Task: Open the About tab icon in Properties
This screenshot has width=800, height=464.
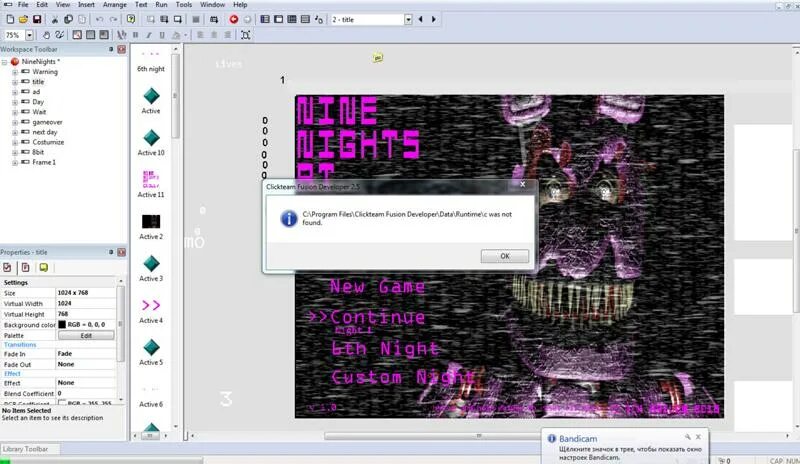Action: pos(44,267)
